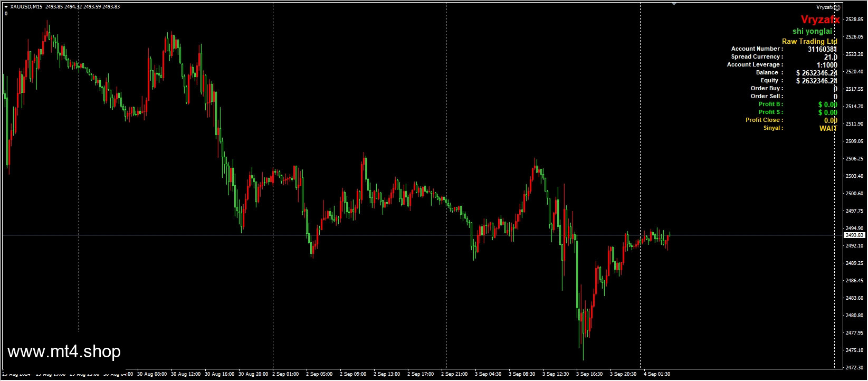Click the 2486.45 price scale label

tap(854, 281)
